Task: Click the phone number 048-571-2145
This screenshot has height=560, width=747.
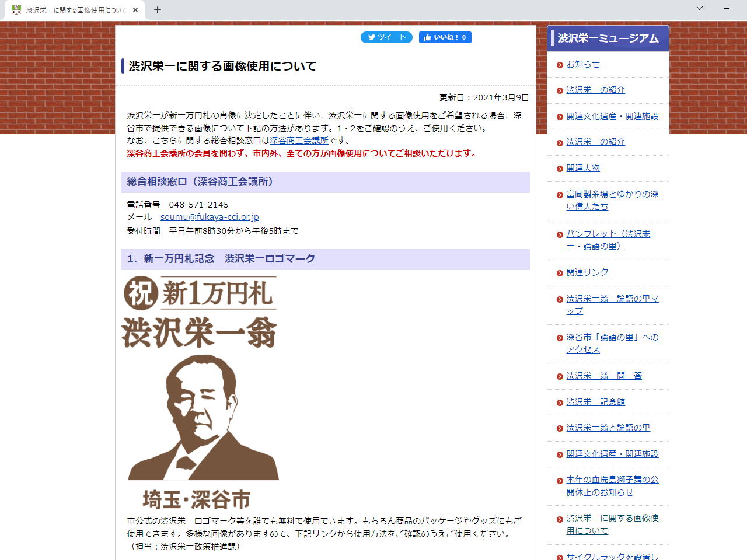Action: (198, 205)
